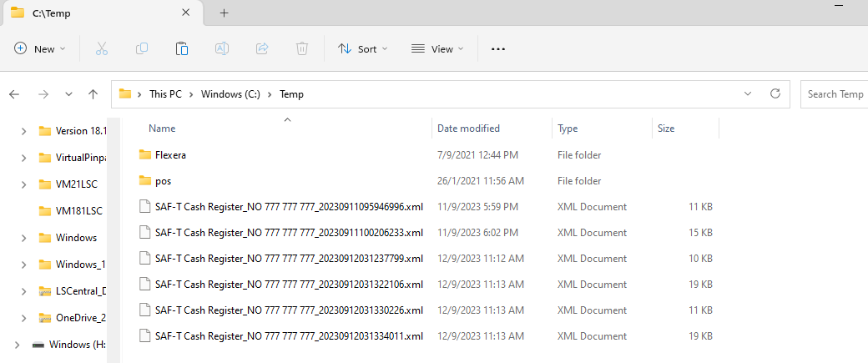Select the XML file ending in 095946996
This screenshot has width=868, height=363.
point(288,206)
